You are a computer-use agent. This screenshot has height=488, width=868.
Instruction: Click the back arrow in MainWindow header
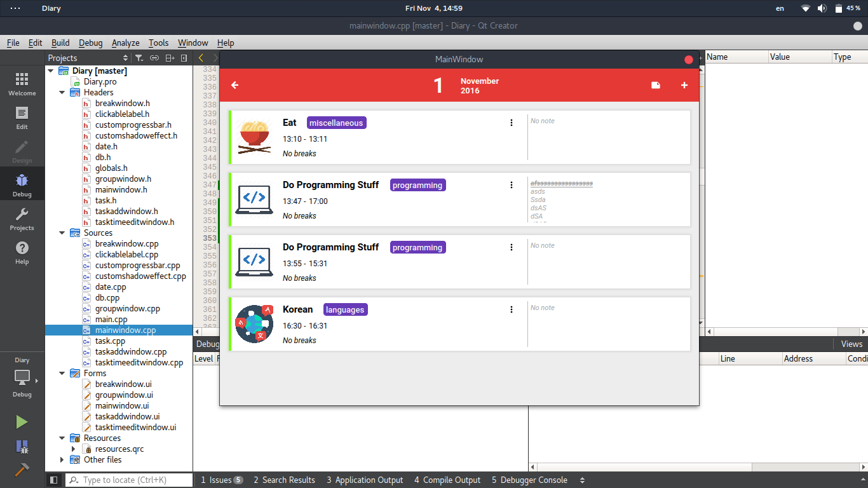coord(235,85)
